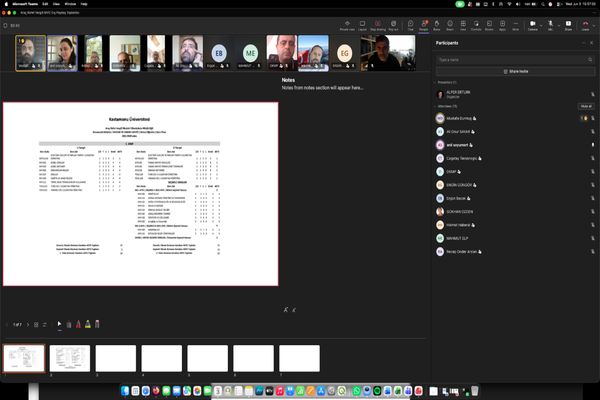Open the Camera options dropdown arrow
The width and height of the screenshot is (600, 400).
pyautogui.click(x=541, y=26)
